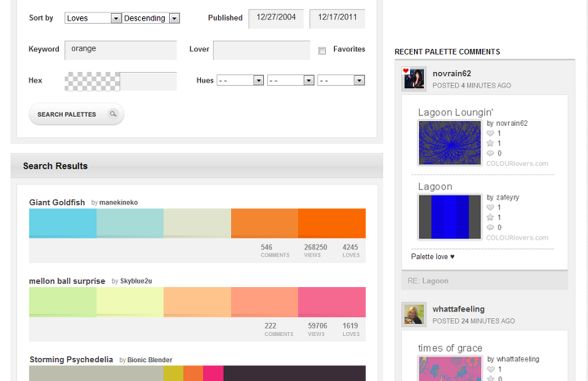Click the Published start date 12/27/2004 field
588x381 pixels.
pyautogui.click(x=276, y=18)
